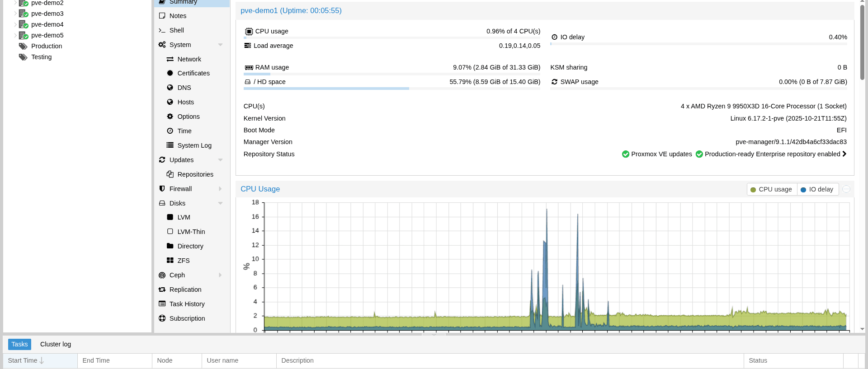Viewport: 868px width, 369px height.
Task: Switch to the Tasks tab
Action: 19,344
